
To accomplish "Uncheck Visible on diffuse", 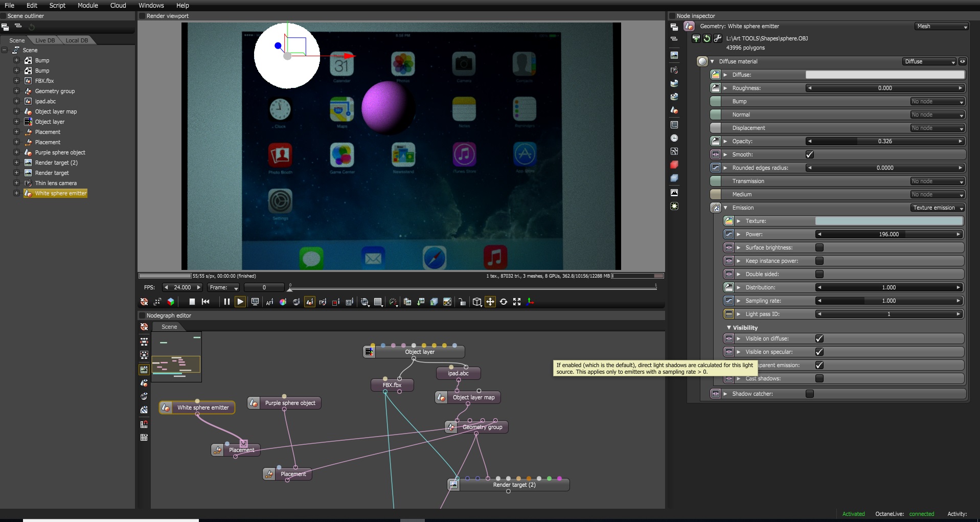I will 819,338.
